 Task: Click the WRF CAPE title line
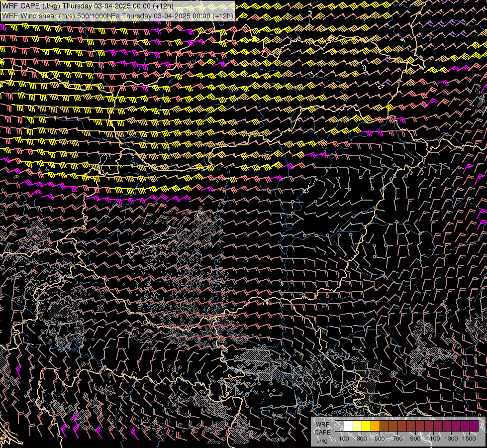pos(88,6)
